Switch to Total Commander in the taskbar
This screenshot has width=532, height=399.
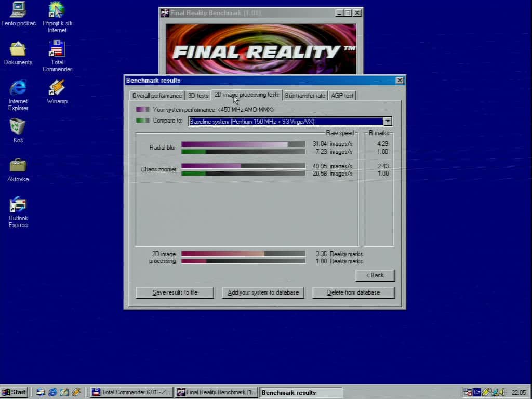tap(131, 392)
